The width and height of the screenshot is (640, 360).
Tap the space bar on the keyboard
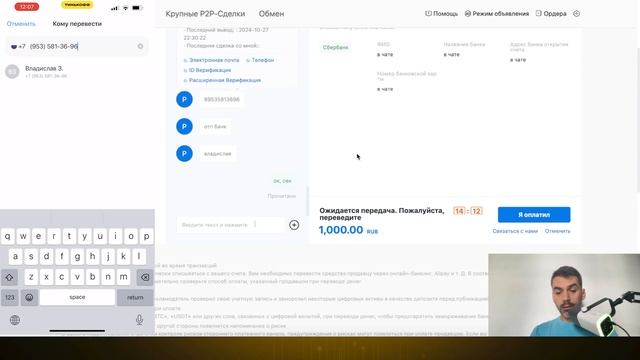[77, 297]
